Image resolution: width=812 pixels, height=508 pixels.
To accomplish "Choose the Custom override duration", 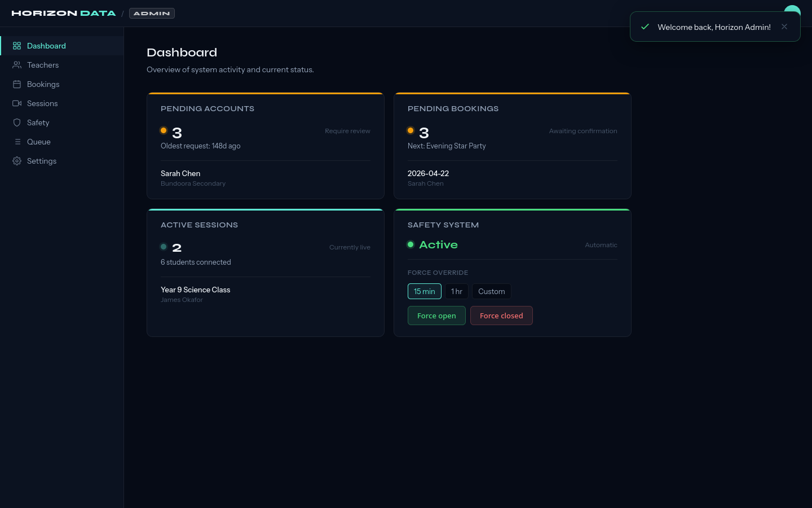I will (x=492, y=291).
